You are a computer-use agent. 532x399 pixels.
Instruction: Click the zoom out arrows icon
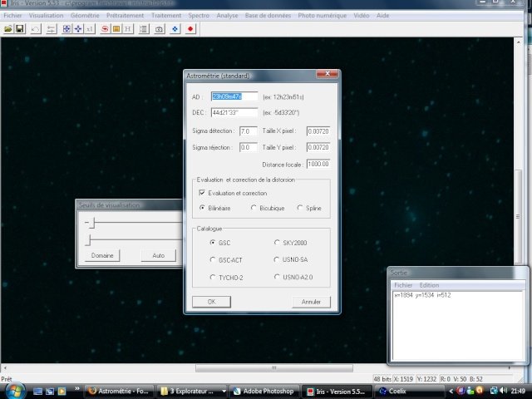point(78,29)
